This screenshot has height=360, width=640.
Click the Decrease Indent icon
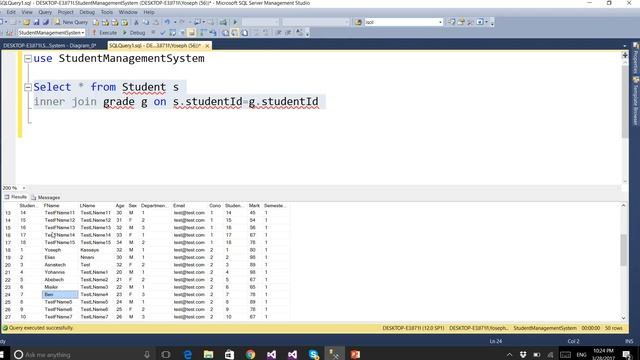(x=278, y=33)
